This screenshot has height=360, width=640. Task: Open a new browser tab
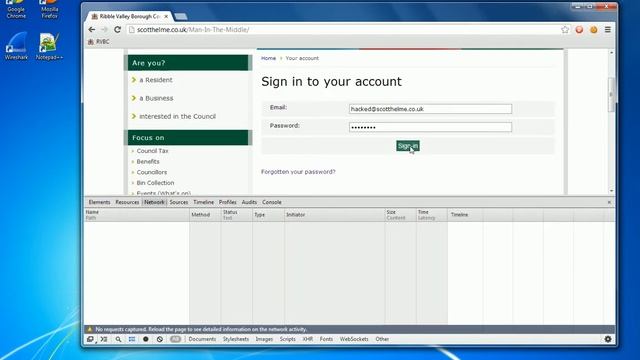click(180, 16)
